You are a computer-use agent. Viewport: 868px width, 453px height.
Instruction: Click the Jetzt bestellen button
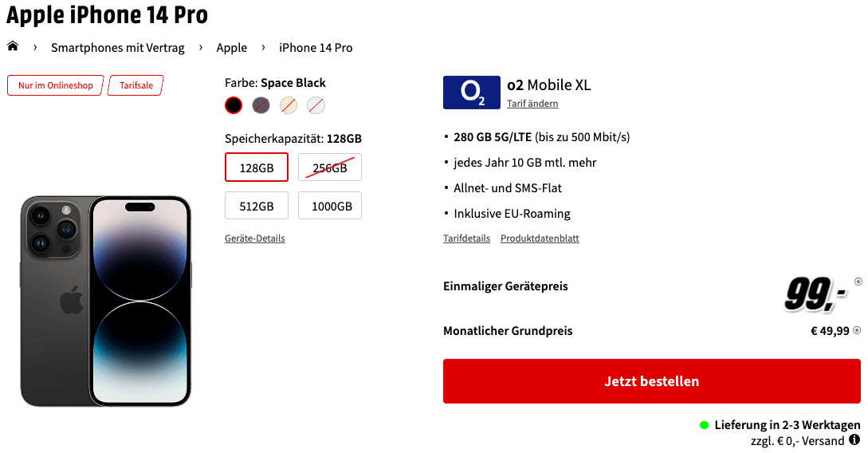651,381
